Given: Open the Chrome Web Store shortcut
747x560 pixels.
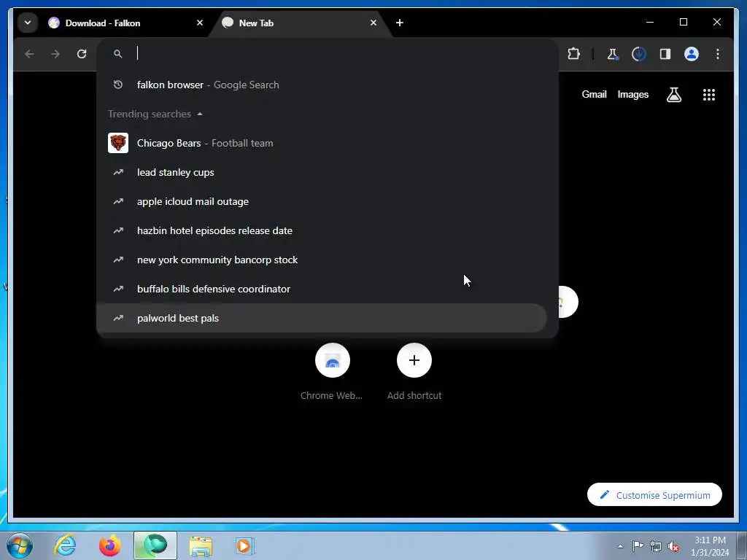Looking at the screenshot, I should tap(332, 371).
